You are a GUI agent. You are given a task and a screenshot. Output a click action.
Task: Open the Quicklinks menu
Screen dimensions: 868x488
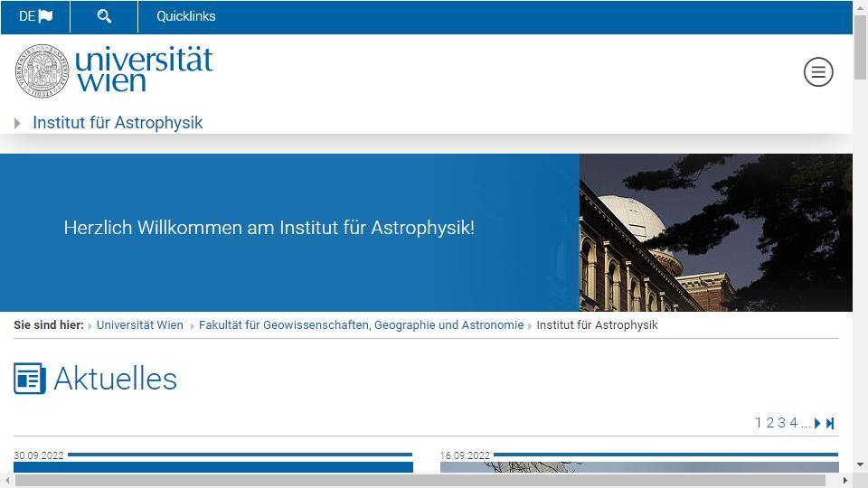click(186, 16)
